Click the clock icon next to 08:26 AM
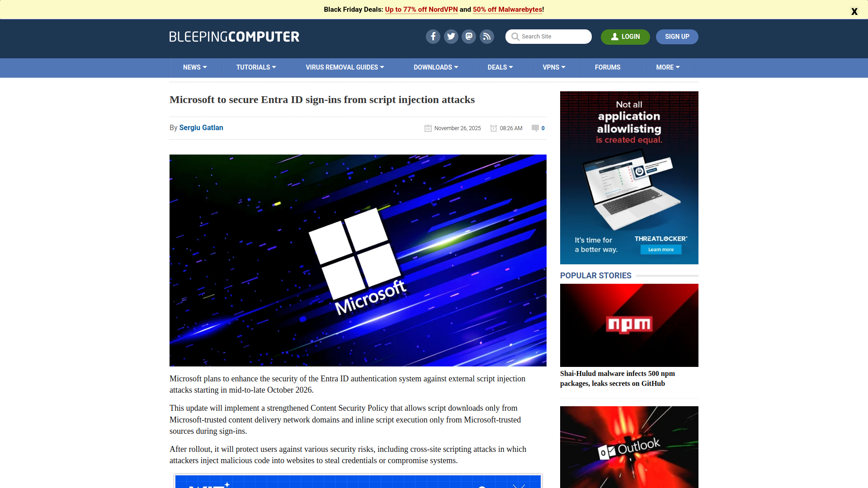Viewport: 868px width, 488px height. pyautogui.click(x=493, y=128)
